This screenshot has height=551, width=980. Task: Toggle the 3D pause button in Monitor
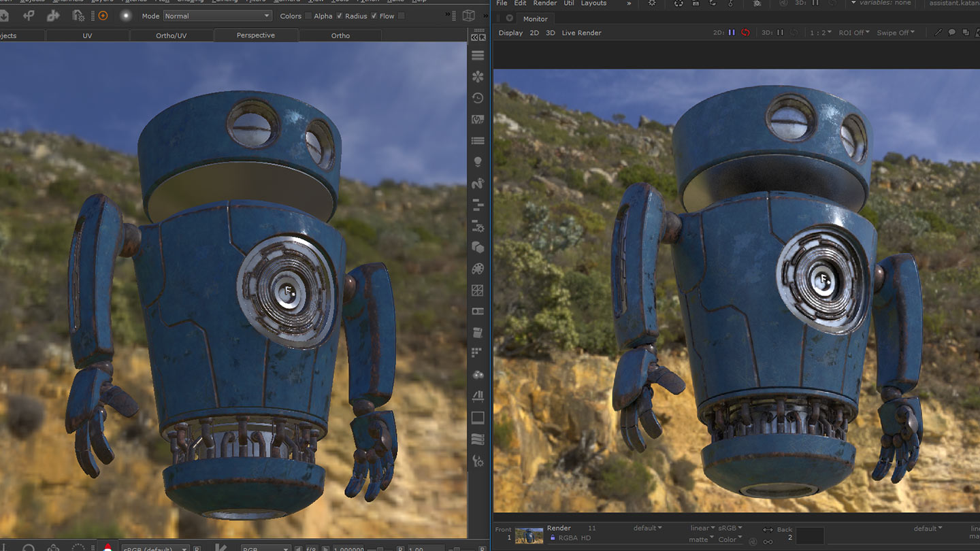[x=780, y=33]
